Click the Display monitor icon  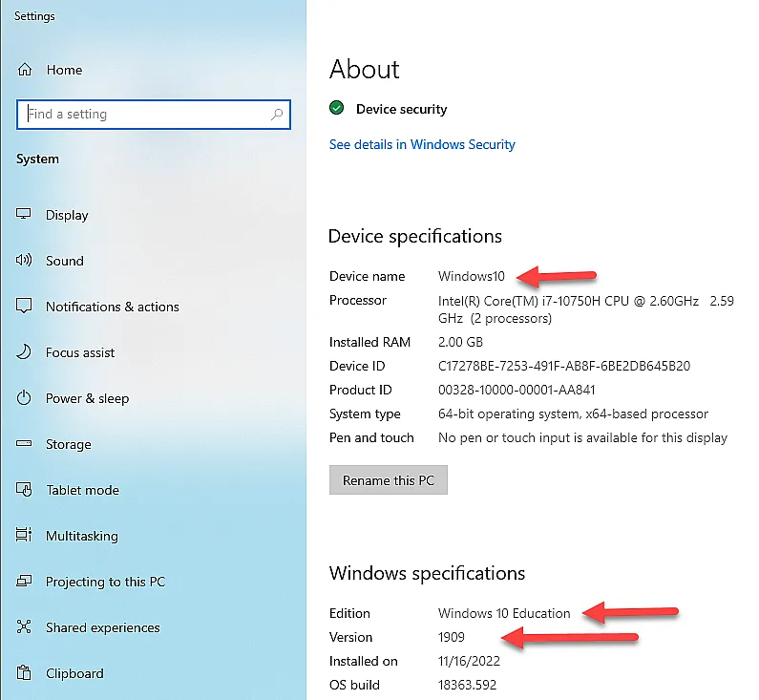pos(24,214)
